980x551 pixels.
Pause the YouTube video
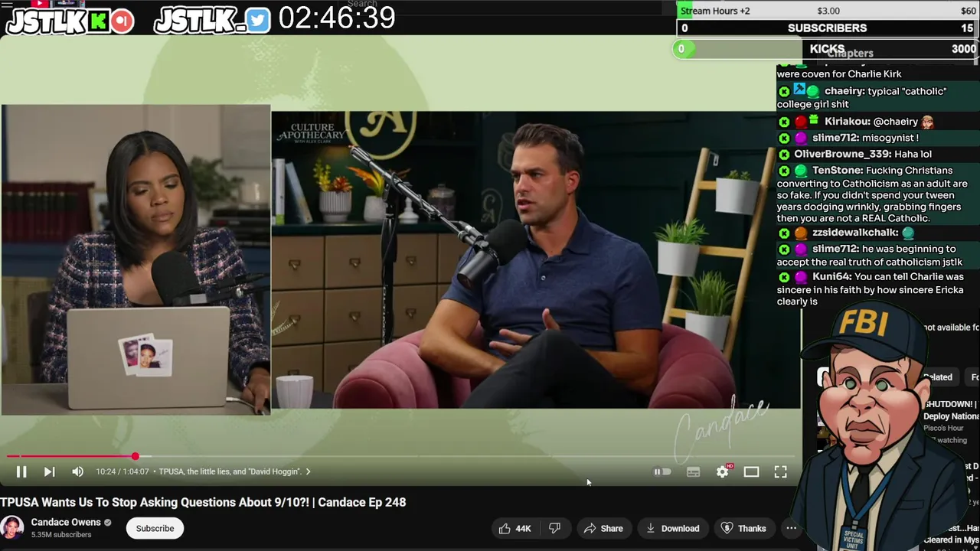tap(21, 472)
